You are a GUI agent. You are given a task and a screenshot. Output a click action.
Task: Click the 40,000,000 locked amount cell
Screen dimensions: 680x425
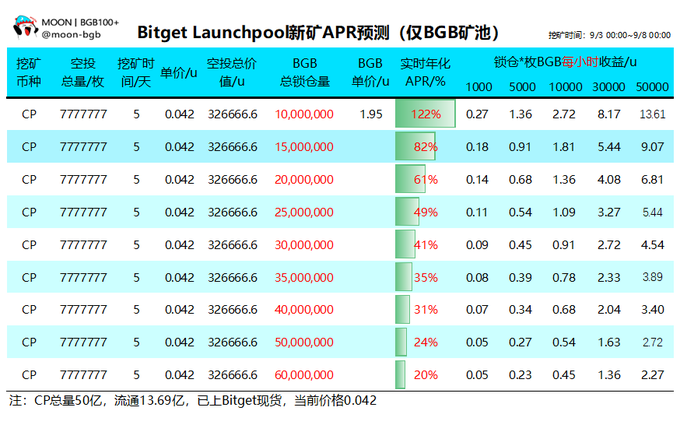(x=304, y=310)
